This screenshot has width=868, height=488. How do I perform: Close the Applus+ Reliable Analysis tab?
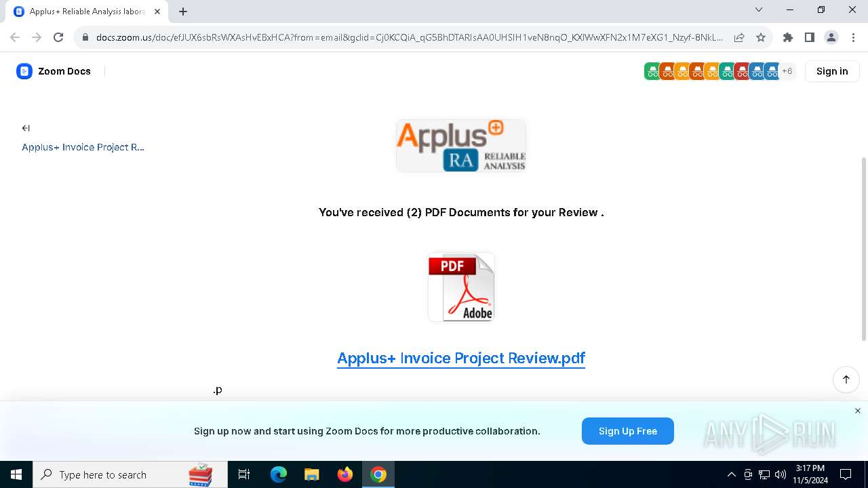tap(158, 12)
